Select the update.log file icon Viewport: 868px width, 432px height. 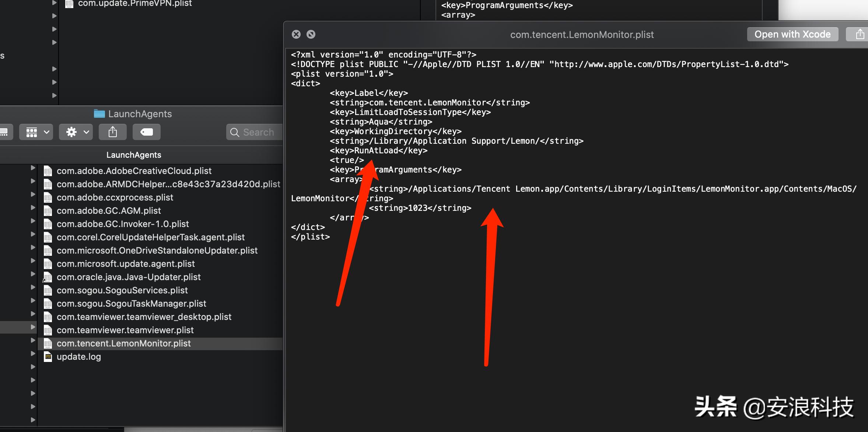(48, 356)
